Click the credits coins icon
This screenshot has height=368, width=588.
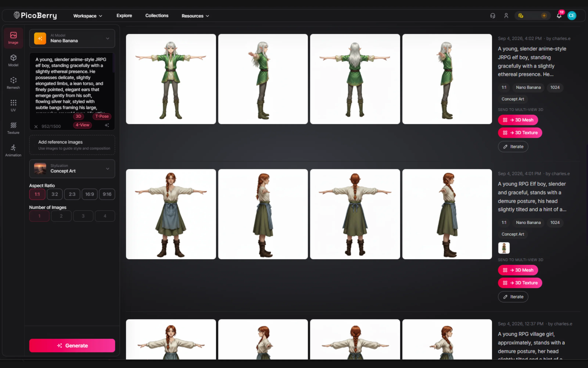521,16
